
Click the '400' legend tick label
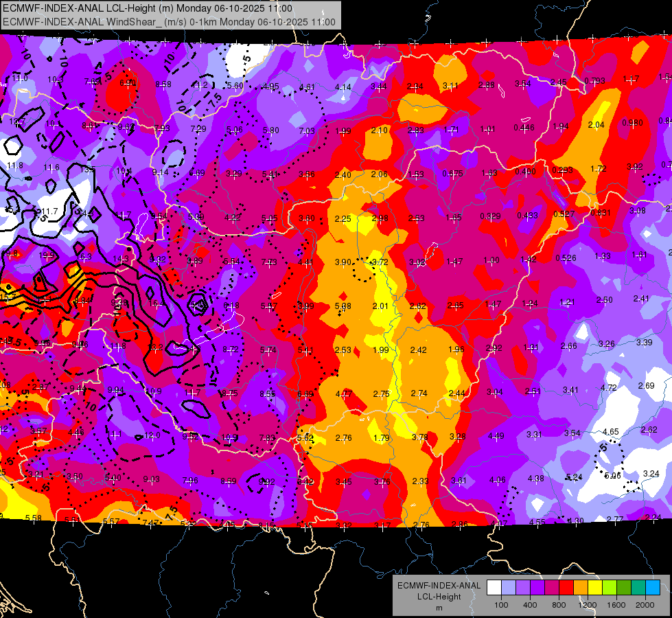click(x=530, y=605)
